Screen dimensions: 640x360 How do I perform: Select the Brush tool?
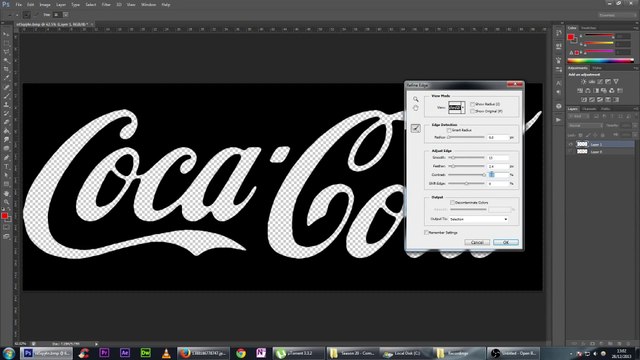[x=6, y=96]
